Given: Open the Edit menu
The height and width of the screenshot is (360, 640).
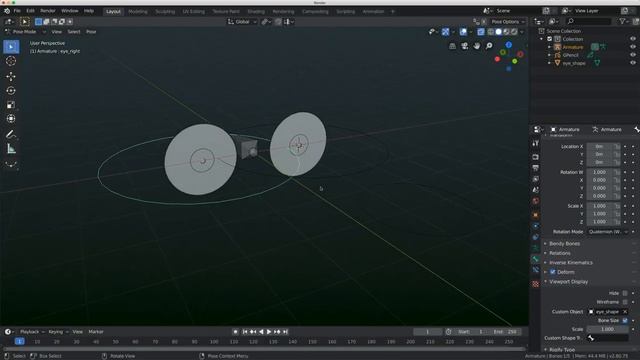Looking at the screenshot, I should (x=31, y=11).
